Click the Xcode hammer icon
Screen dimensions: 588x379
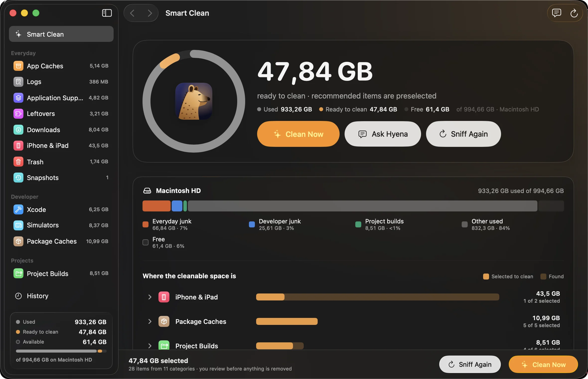tap(18, 209)
